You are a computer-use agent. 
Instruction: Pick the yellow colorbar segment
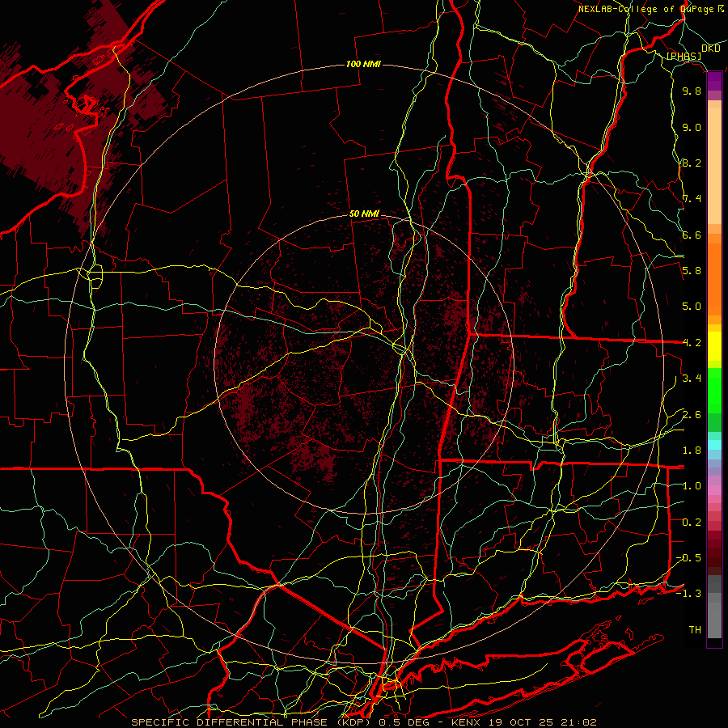click(x=714, y=346)
